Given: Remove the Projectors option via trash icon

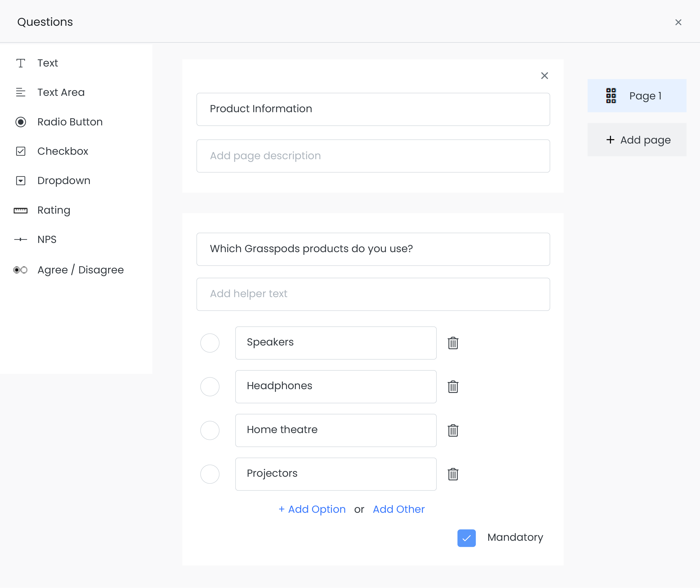Looking at the screenshot, I should pyautogui.click(x=453, y=474).
